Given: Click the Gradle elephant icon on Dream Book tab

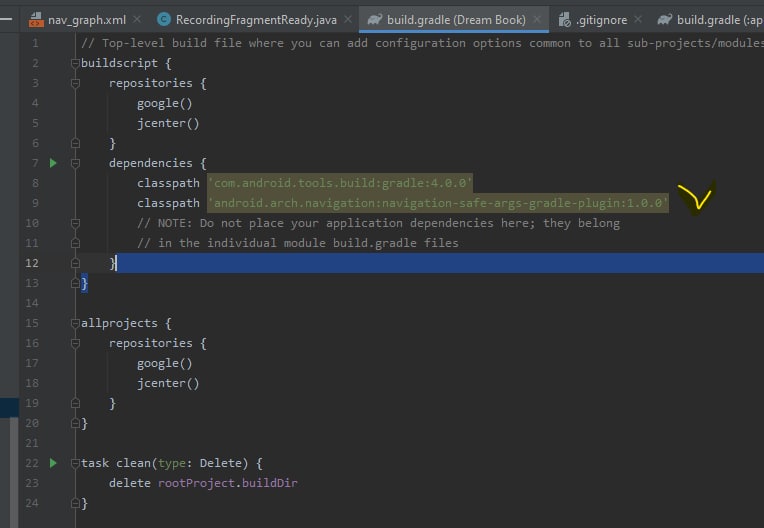Looking at the screenshot, I should (x=375, y=19).
